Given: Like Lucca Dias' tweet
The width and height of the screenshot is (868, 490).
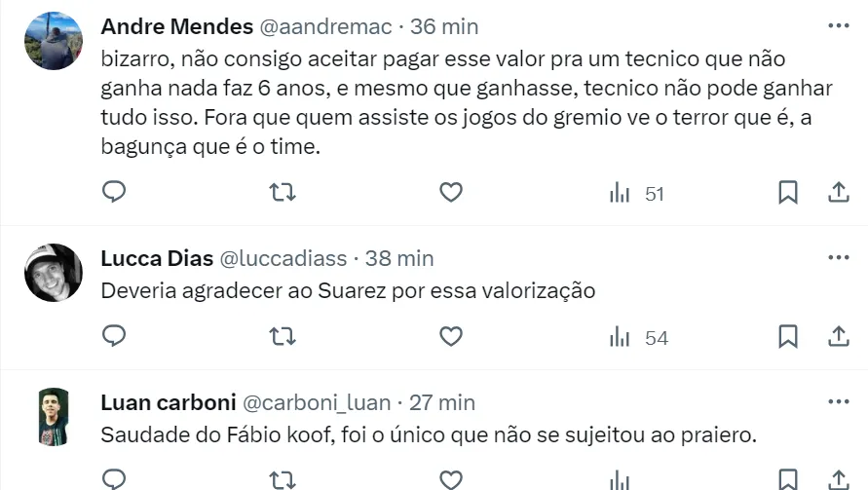Looking at the screenshot, I should [x=450, y=337].
